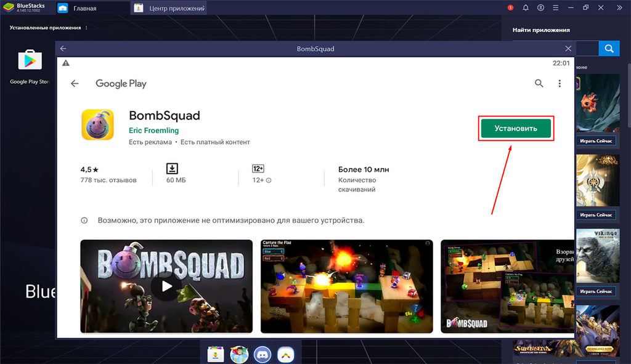
Task: Click Играть Сейчас under the arena game
Action: pos(596,215)
